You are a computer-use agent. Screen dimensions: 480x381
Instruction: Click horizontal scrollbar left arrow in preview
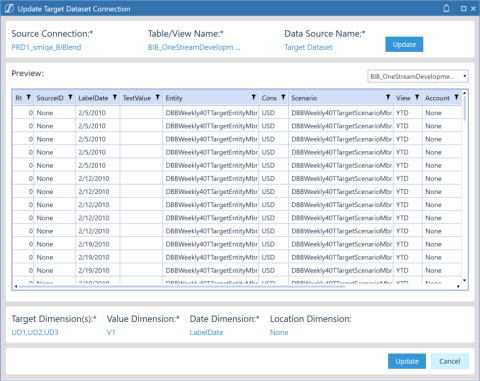coord(16,286)
